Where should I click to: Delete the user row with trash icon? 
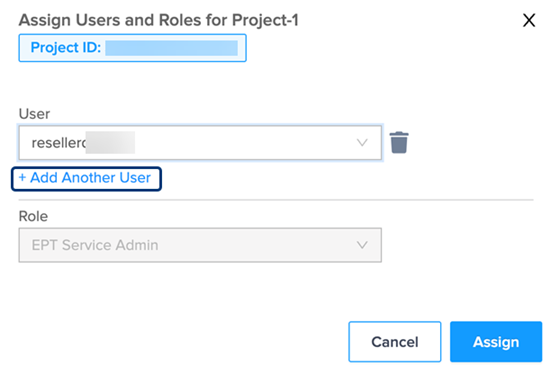pos(399,143)
